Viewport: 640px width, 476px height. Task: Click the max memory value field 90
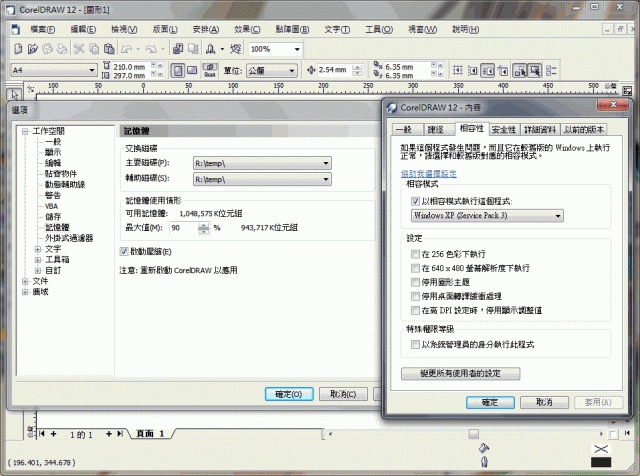(x=184, y=228)
